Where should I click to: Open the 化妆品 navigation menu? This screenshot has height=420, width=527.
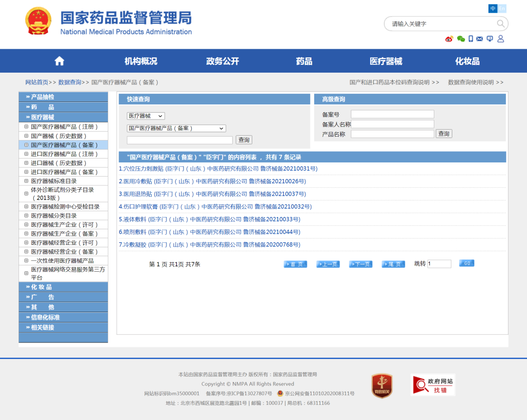467,61
